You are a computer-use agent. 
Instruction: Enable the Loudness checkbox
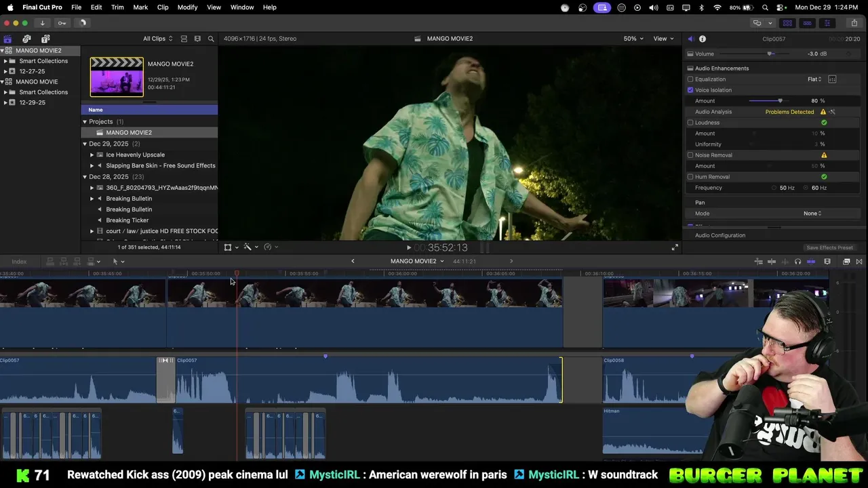[690, 123]
